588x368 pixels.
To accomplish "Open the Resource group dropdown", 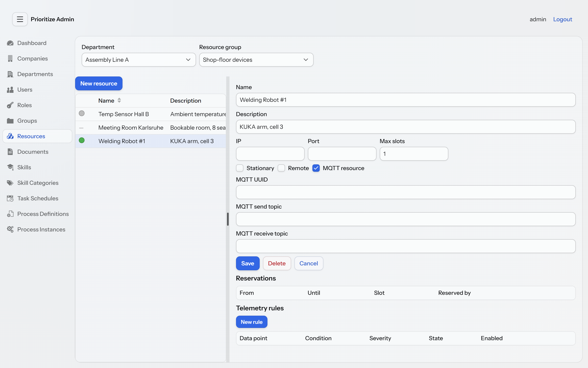I will (x=256, y=60).
